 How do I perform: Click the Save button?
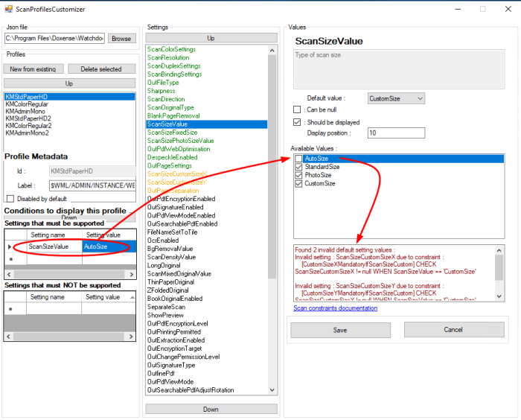pos(339,330)
